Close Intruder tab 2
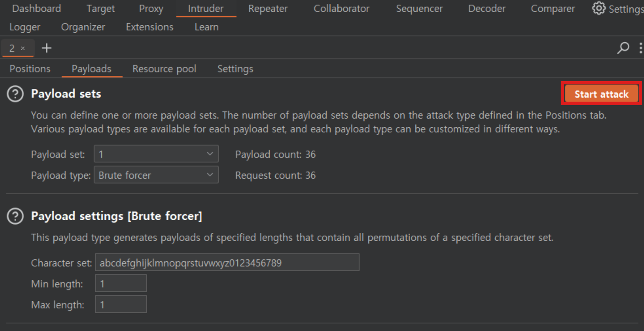Image resolution: width=644 pixels, height=331 pixels. coord(23,48)
